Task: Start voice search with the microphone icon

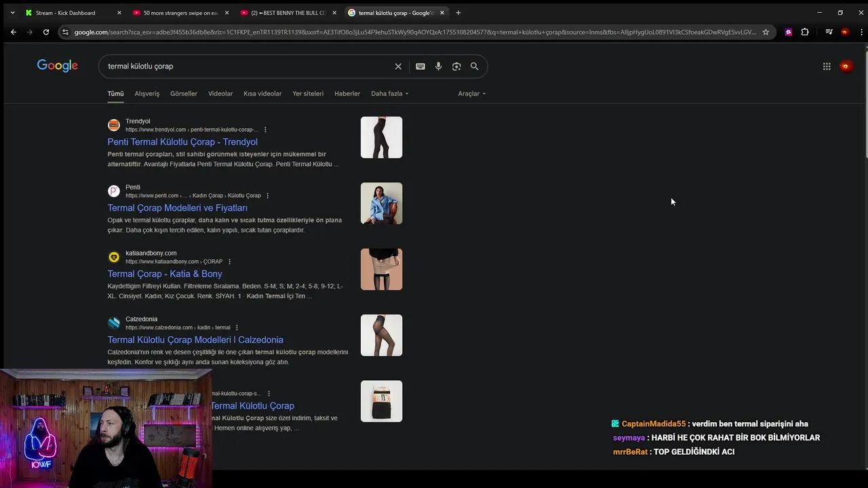Action: (438, 66)
